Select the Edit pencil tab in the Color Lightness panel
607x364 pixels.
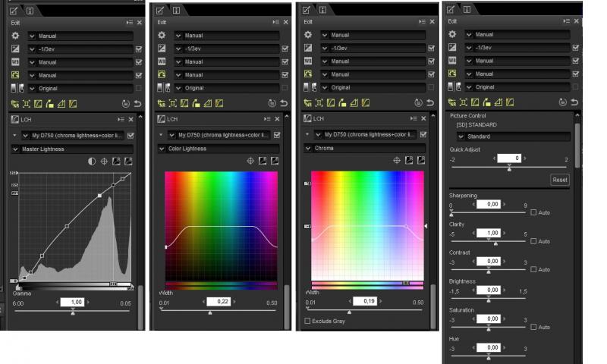pos(160,11)
